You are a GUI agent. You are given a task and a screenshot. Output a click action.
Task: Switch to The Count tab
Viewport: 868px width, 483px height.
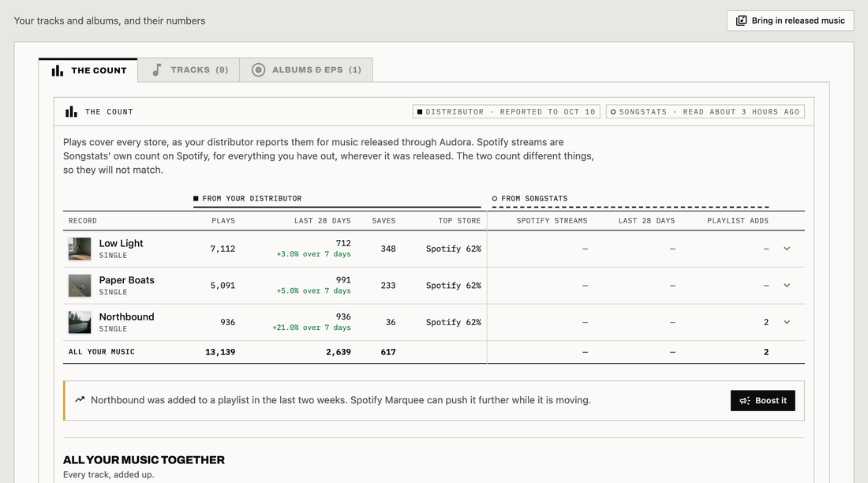pos(88,70)
